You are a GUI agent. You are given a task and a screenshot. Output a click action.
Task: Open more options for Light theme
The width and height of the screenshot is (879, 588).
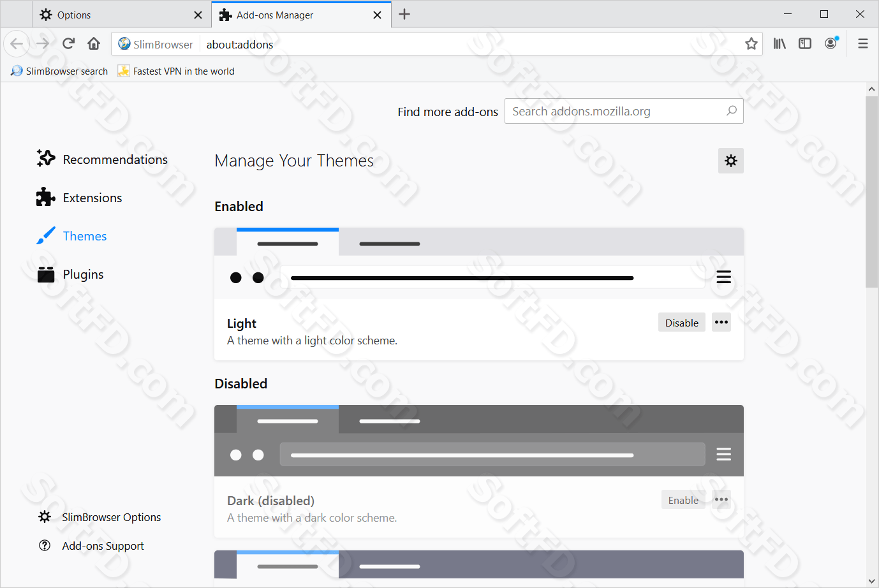click(x=721, y=322)
